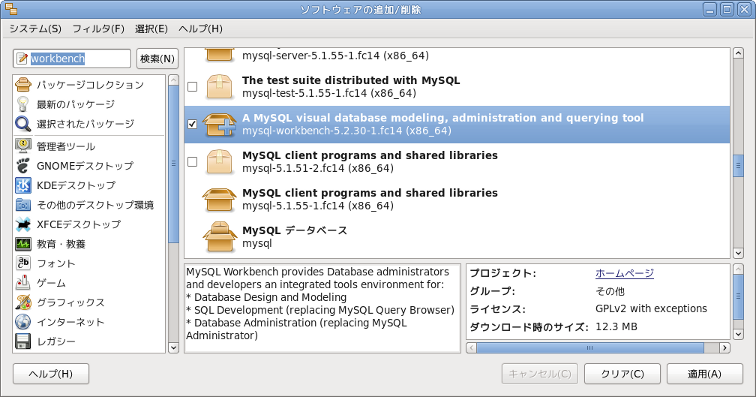Click the open box icon for mysql-5.1.55-1
Viewport: 756px width, 397px height.
[219, 199]
